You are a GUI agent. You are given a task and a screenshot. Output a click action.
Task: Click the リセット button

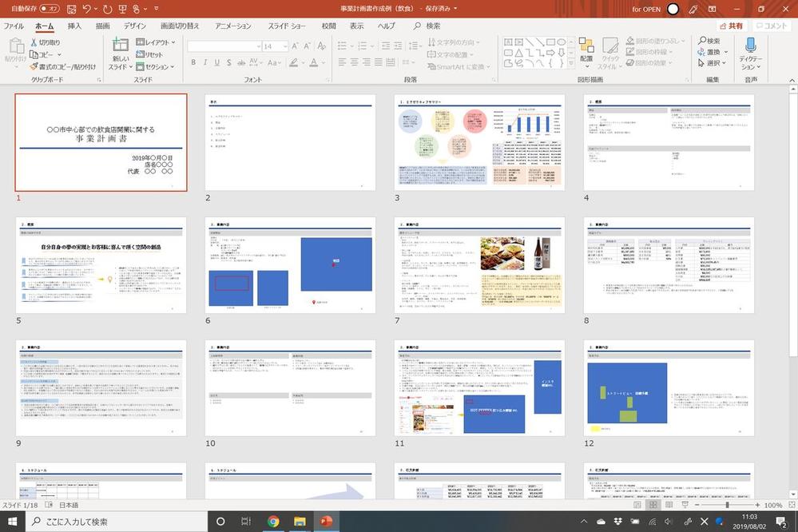click(x=149, y=54)
